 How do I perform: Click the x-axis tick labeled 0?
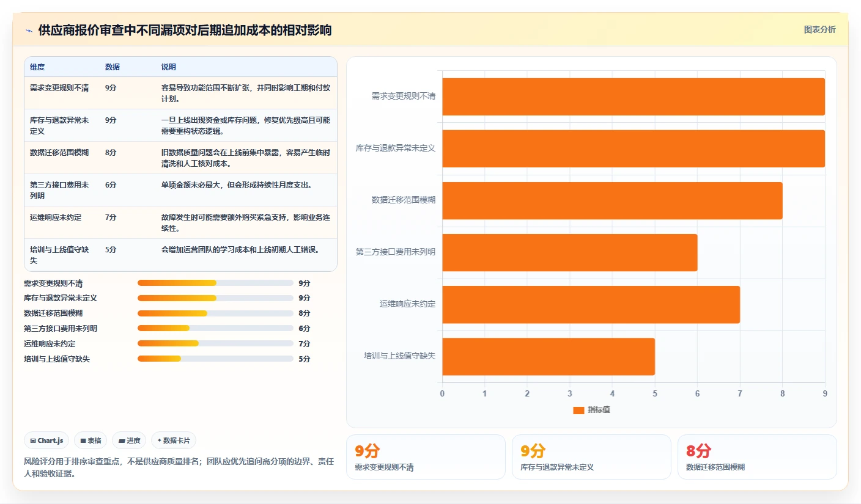click(x=442, y=393)
